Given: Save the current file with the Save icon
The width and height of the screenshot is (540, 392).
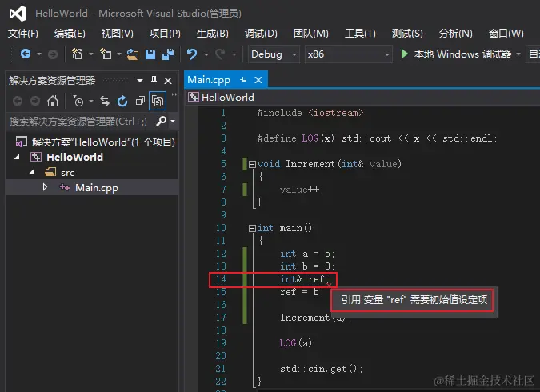Looking at the screenshot, I should point(150,54).
